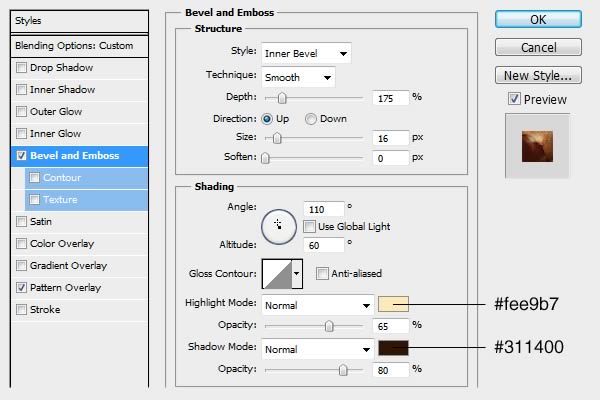Click the angle and altitude dial
Image resolution: width=600 pixels, height=400 pixels.
[279, 227]
